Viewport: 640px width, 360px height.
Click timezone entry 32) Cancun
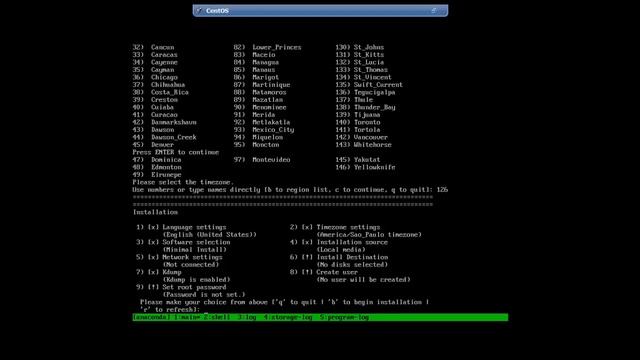point(153,47)
